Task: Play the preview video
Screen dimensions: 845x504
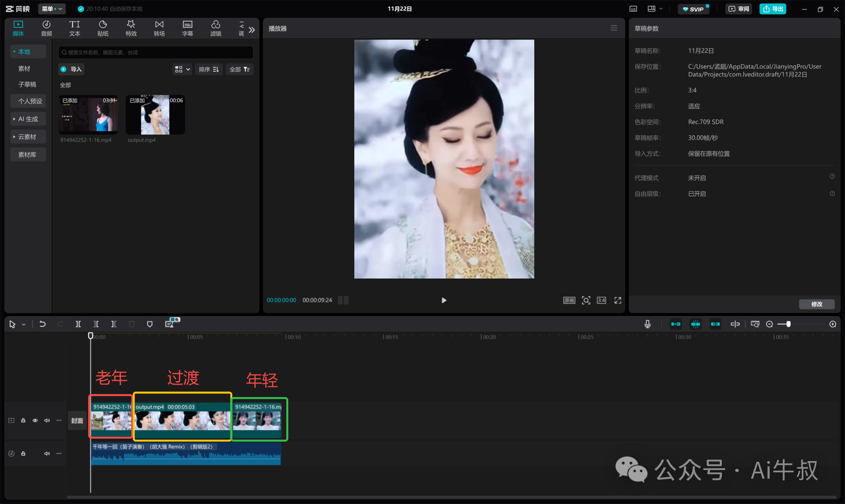Action: 444,300
